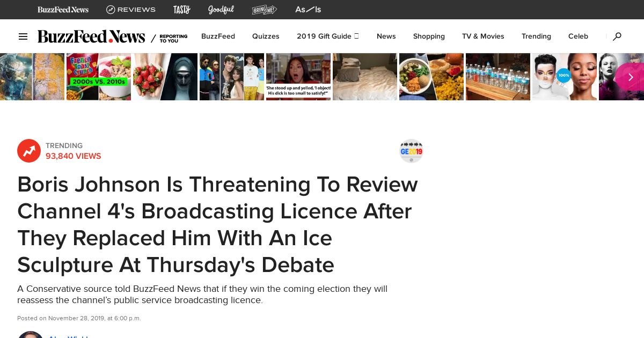Screen dimensions: 644x338
Task: Click the search magnifier icon
Action: point(617,36)
